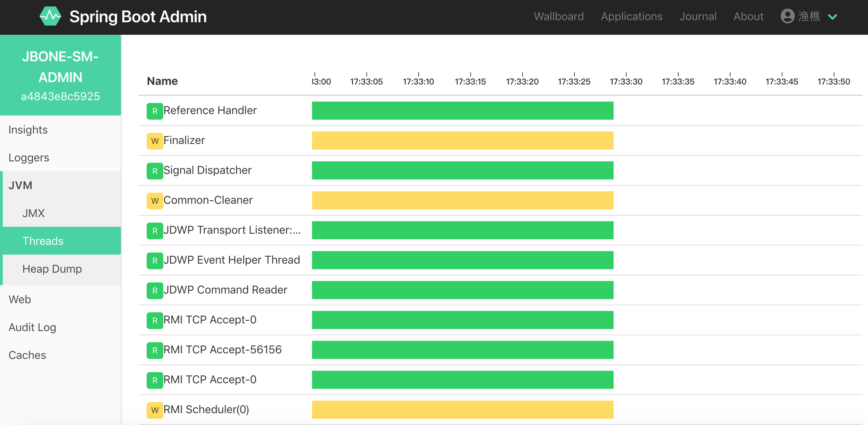
Task: Click the green timeline bar for JDWP Event Helper Thread
Action: tap(462, 260)
